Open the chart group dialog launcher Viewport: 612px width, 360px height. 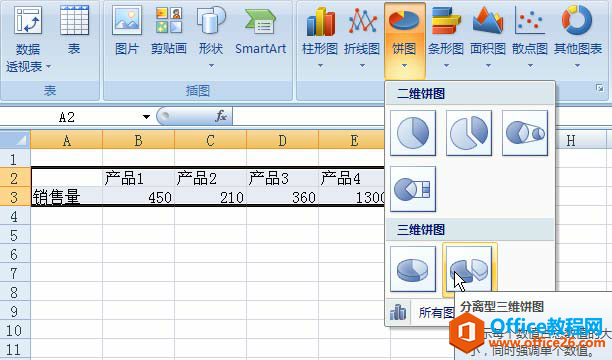(600, 88)
